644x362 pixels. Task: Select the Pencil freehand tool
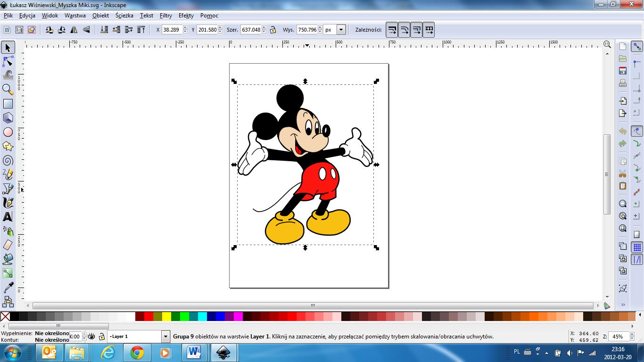click(8, 174)
